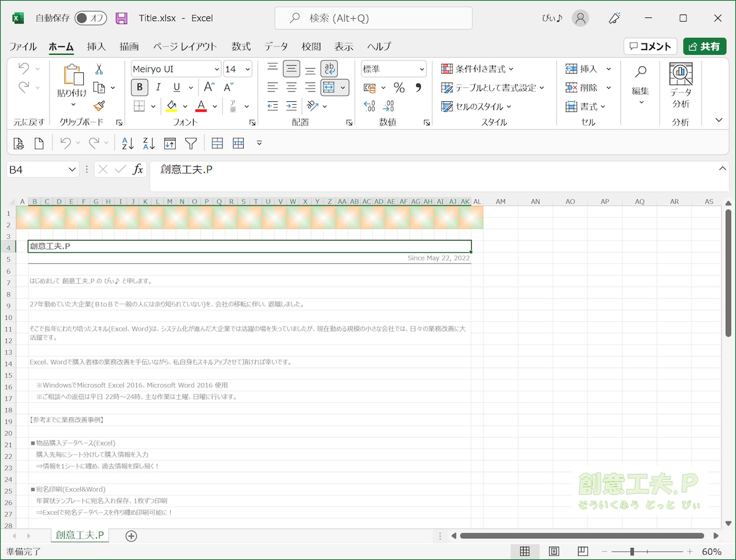Open Cell Styles (セルのスタイル) menu
Image resolution: width=736 pixels, height=560 pixels.
pos(476,107)
